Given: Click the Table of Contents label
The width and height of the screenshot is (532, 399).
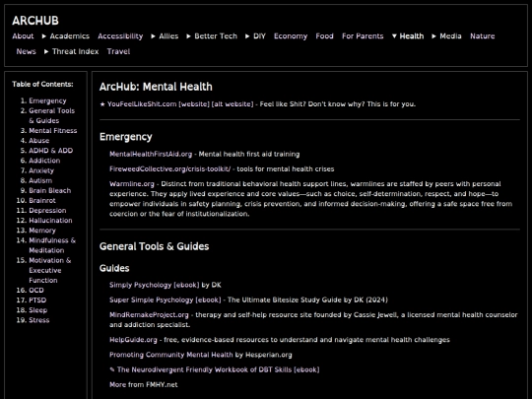Looking at the screenshot, I should (x=42, y=84).
